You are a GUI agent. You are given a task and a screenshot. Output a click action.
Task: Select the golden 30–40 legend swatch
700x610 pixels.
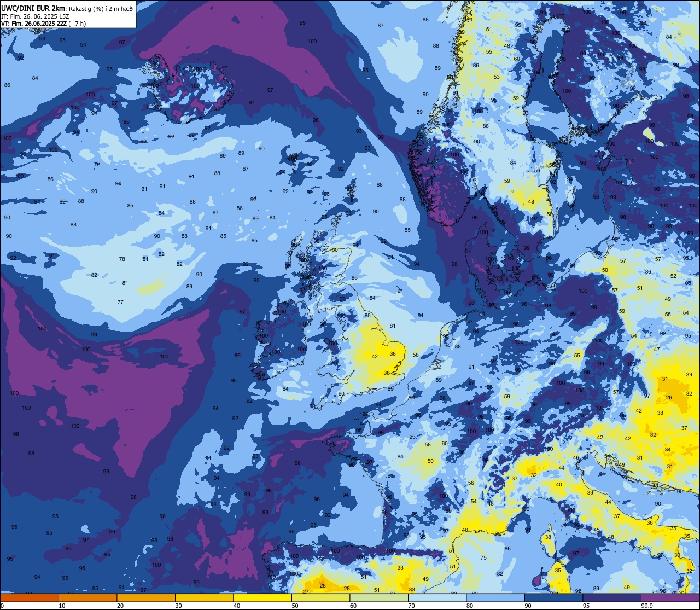pyautogui.click(x=204, y=597)
